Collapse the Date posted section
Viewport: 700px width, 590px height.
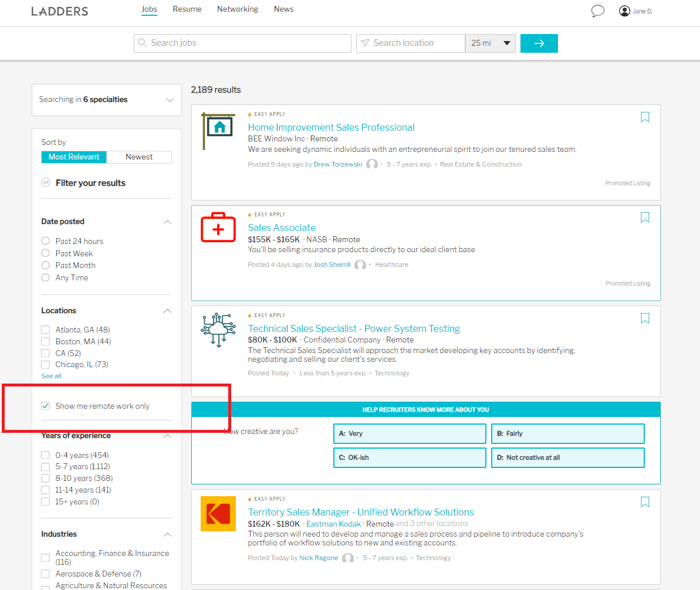coord(167,222)
